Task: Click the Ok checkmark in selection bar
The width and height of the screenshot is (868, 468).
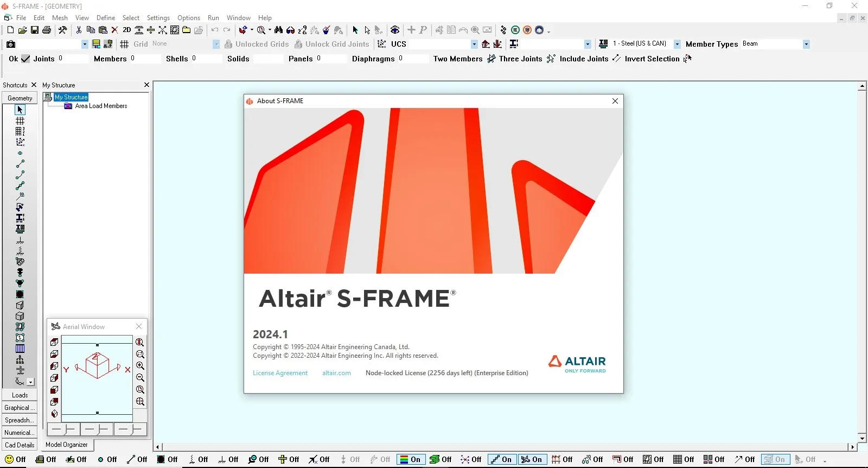Action: coord(25,59)
